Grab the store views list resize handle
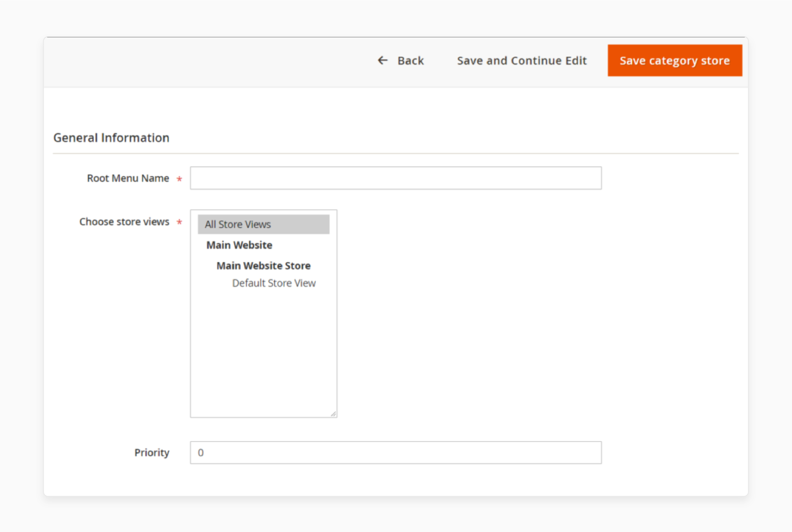The image size is (792, 532). [x=333, y=414]
